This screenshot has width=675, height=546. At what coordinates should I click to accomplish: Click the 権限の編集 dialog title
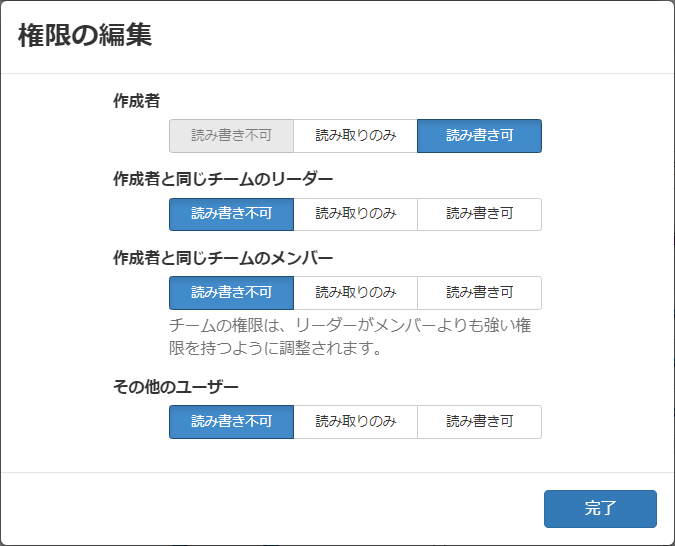click(85, 35)
